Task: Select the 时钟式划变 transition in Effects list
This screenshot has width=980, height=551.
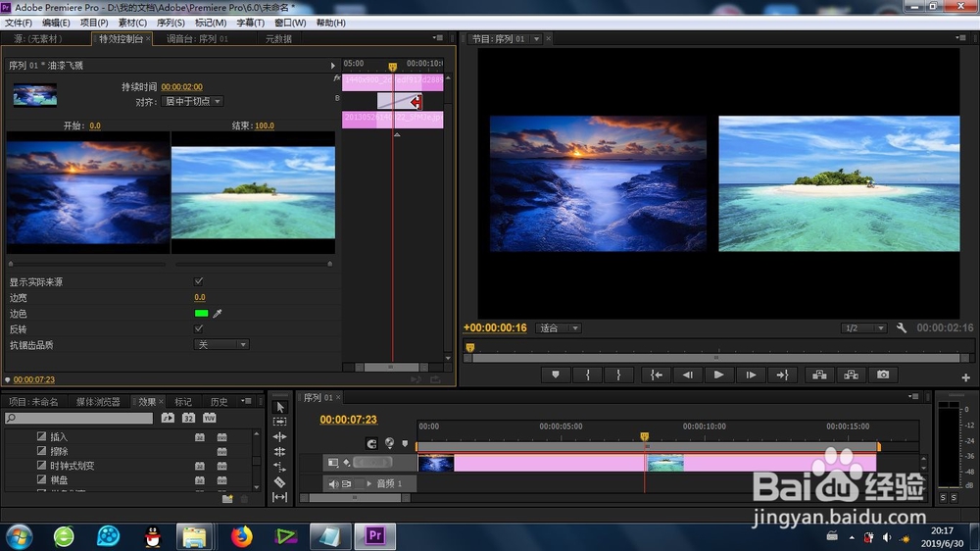Action: (72, 466)
